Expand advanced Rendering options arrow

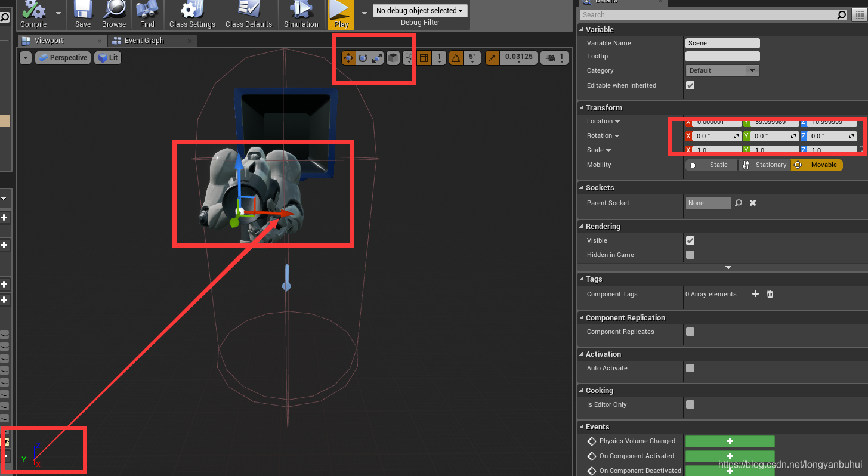[x=728, y=267]
